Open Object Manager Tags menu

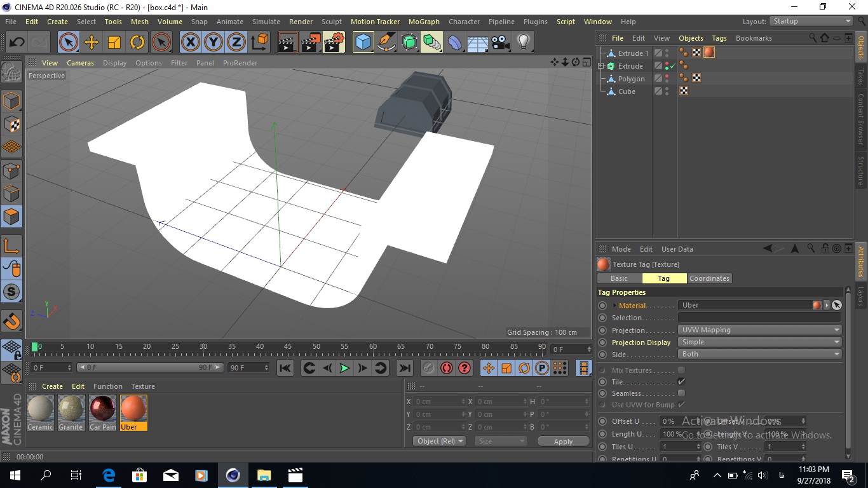[719, 38]
